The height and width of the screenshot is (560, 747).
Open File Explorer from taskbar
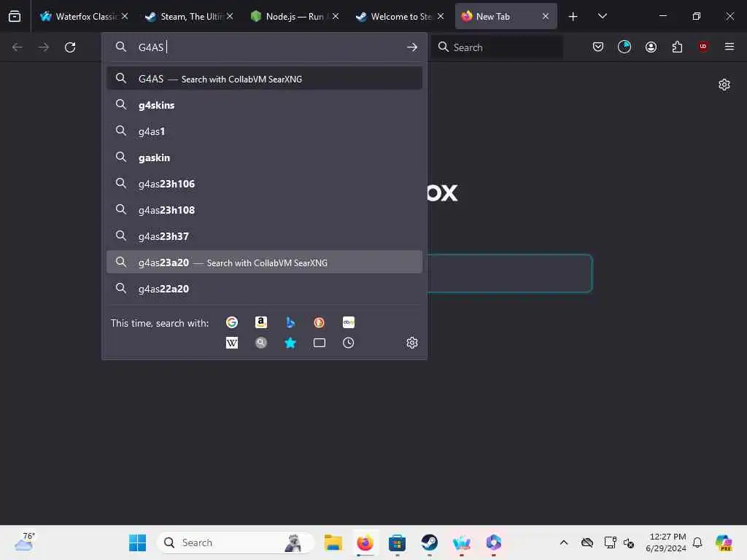333,542
